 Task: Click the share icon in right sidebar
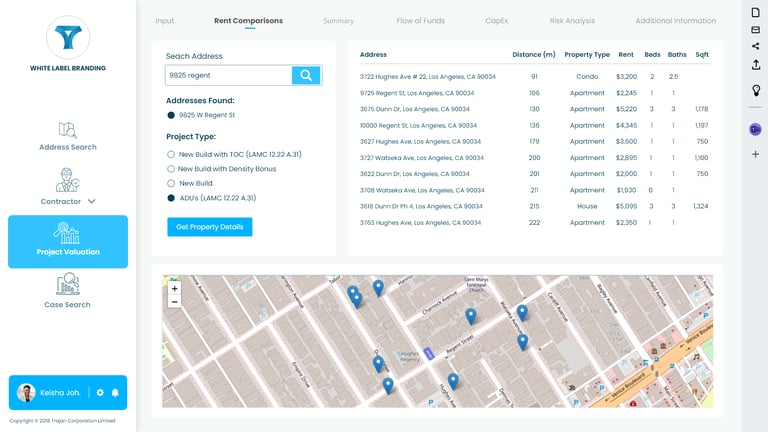point(755,46)
